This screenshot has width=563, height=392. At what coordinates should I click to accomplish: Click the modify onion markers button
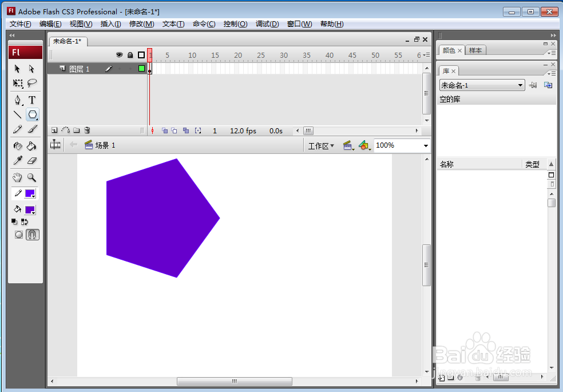pos(198,130)
